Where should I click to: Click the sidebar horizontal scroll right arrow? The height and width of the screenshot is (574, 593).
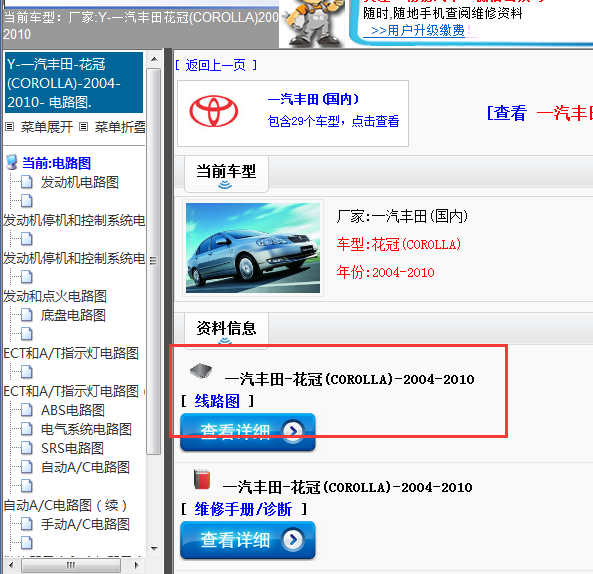[137, 565]
